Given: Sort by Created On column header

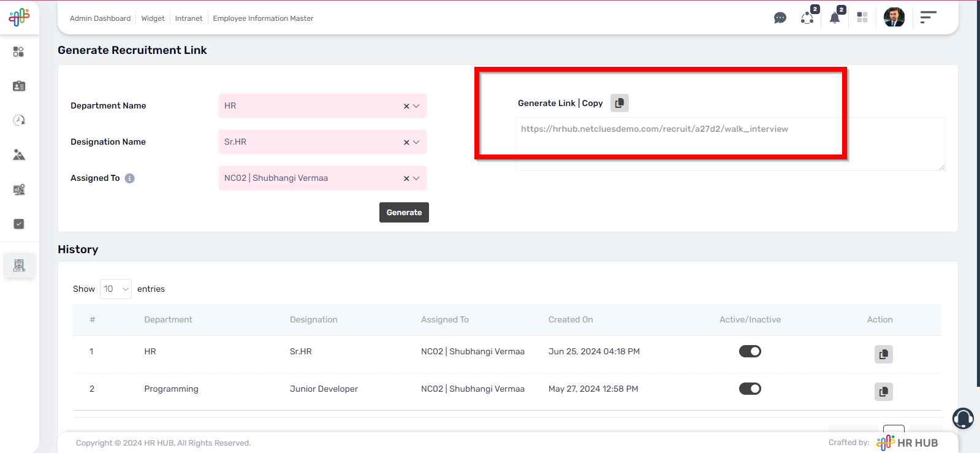Looking at the screenshot, I should click(x=571, y=319).
